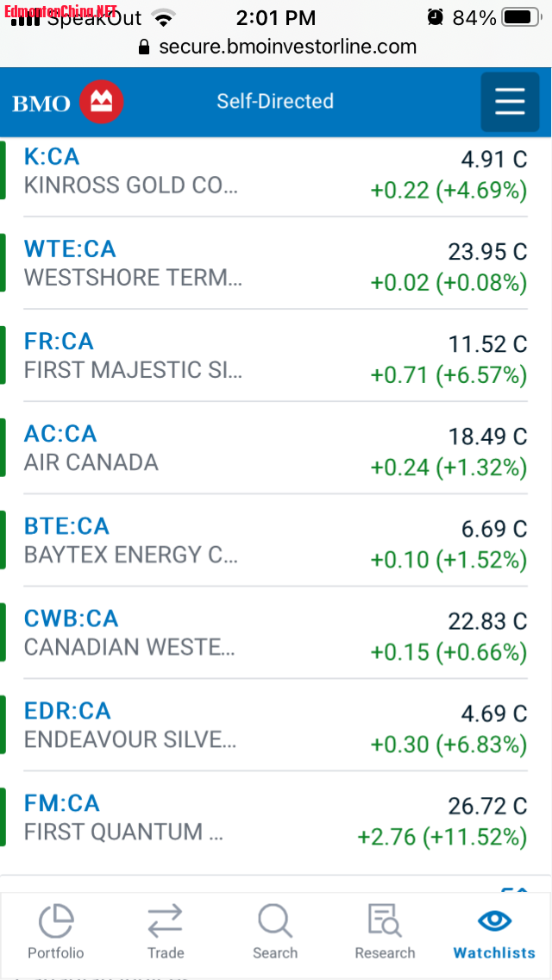Tap the Watchlists eye icon
This screenshot has width=552, height=980.
(x=494, y=920)
